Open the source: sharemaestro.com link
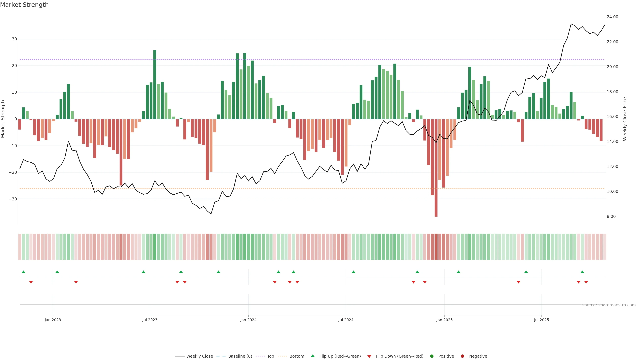 tap(609, 305)
